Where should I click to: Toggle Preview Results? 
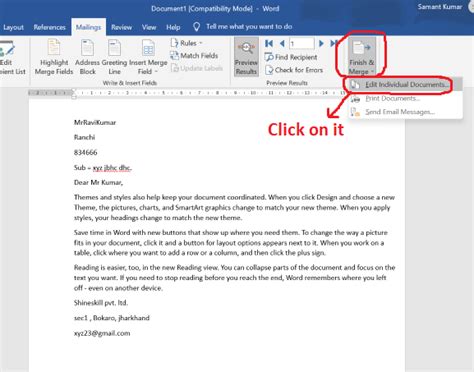pyautogui.click(x=246, y=57)
